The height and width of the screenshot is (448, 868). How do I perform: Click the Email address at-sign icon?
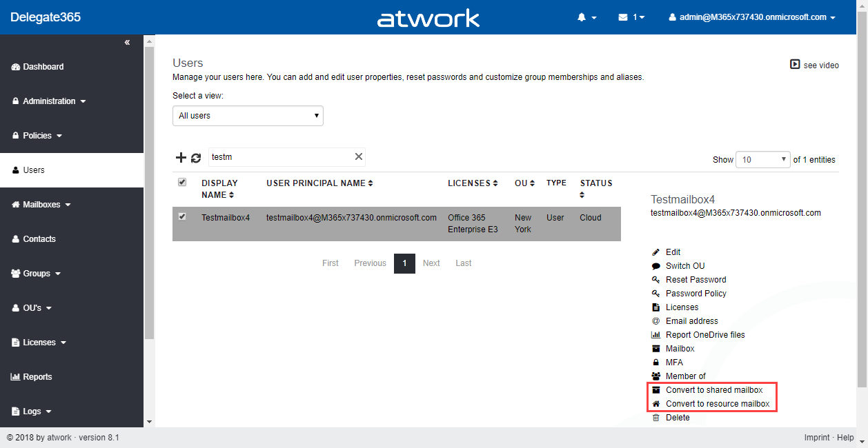pos(656,321)
